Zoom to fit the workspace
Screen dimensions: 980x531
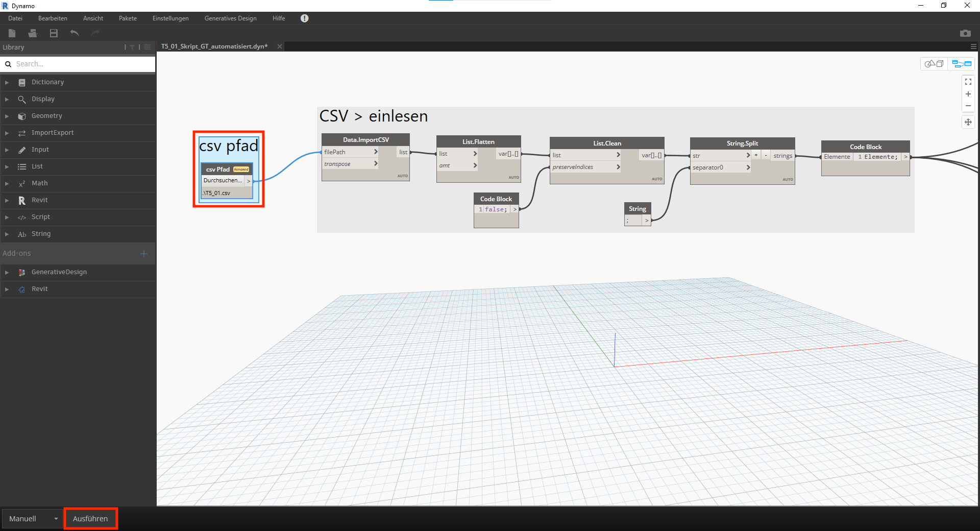tap(968, 82)
